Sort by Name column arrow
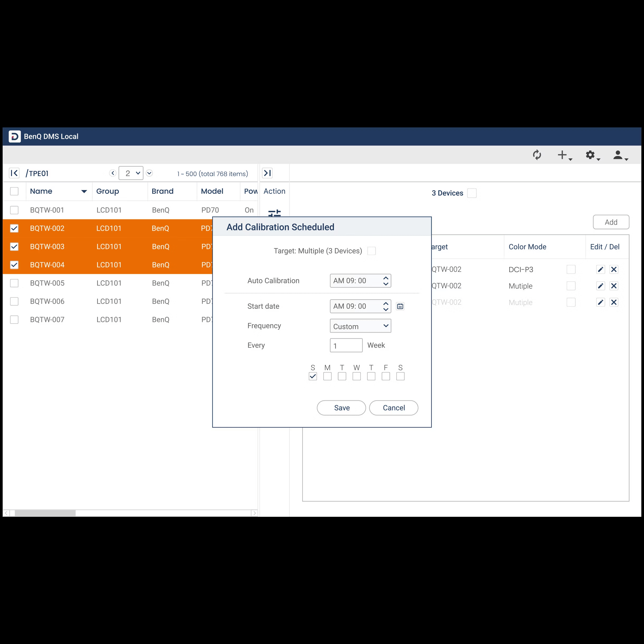644x644 pixels. (x=84, y=191)
